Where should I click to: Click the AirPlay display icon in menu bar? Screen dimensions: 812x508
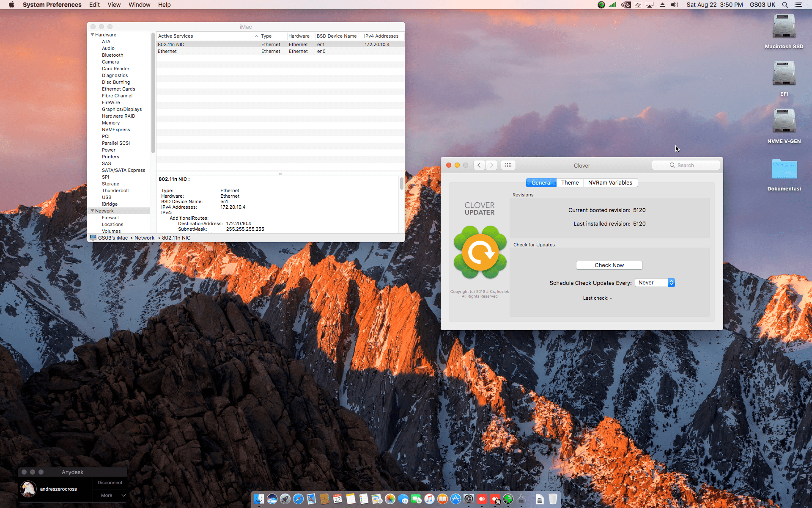coord(650,5)
